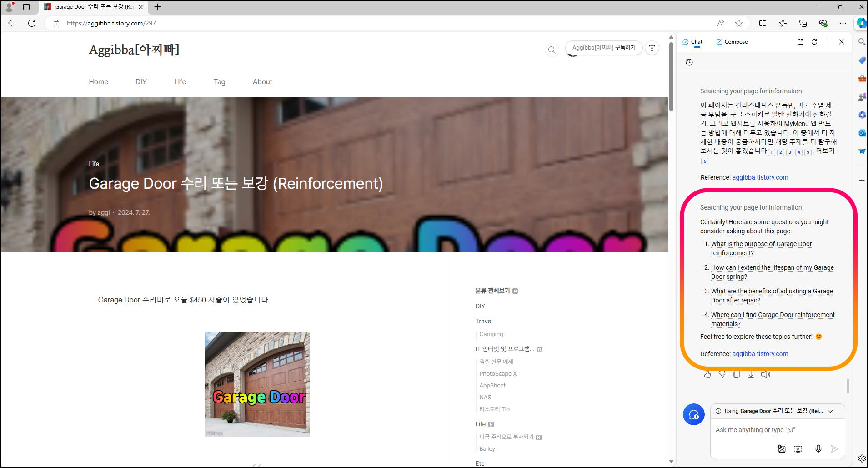Close the Copilot pane

[x=842, y=42]
